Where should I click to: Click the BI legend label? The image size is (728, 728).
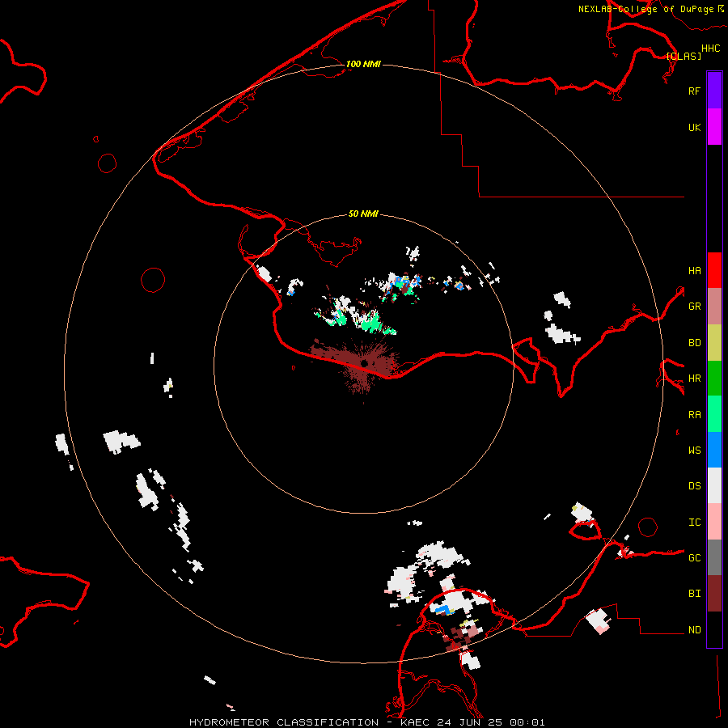point(694,594)
